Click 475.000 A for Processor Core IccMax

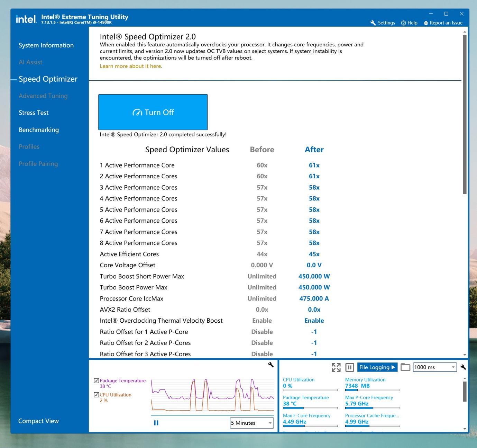pos(314,298)
